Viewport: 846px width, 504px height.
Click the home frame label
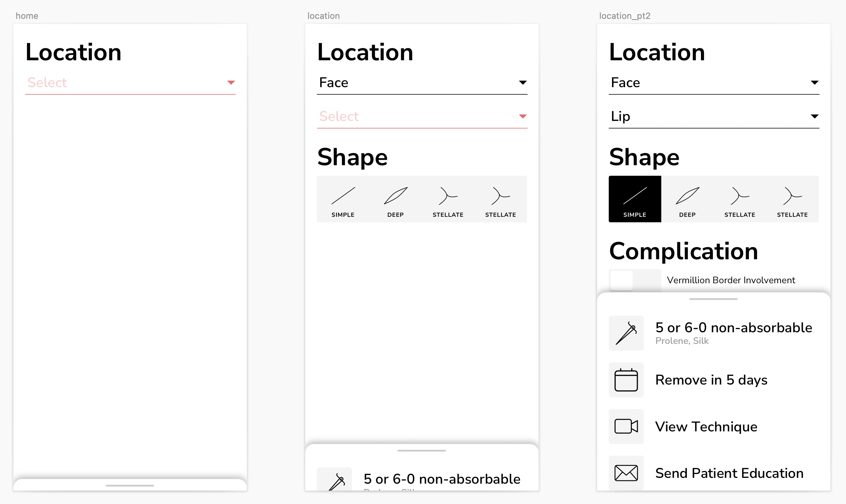[x=27, y=16]
